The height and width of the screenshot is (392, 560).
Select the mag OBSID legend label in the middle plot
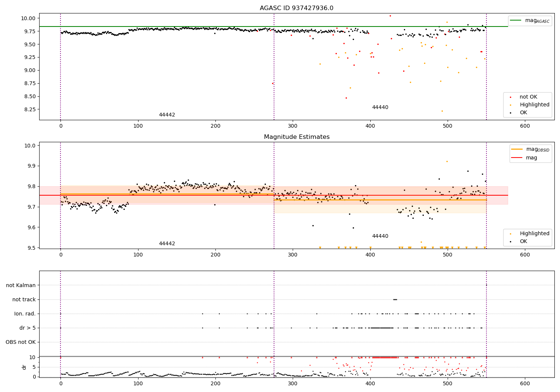pos(538,149)
